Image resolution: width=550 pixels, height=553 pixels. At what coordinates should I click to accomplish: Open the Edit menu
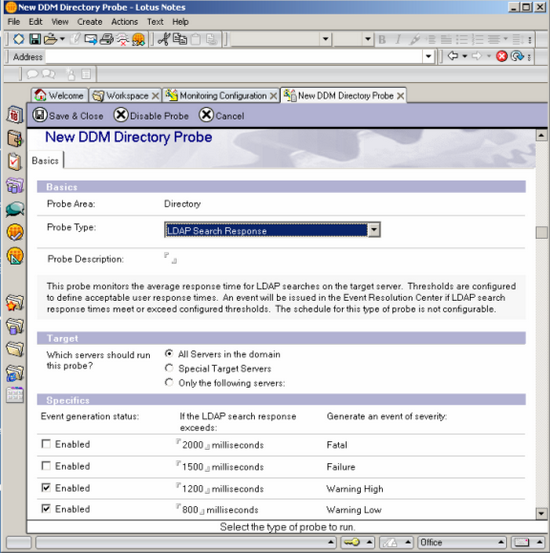[x=36, y=22]
